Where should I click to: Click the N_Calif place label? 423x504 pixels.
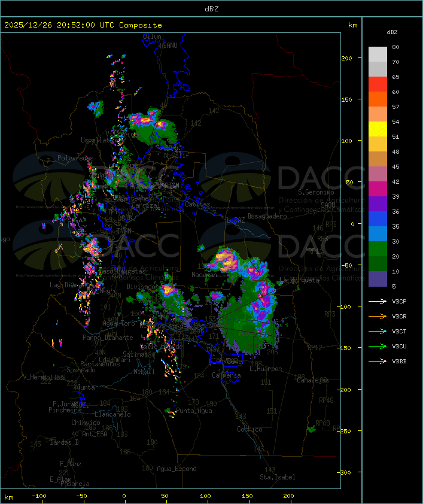[x=176, y=155]
